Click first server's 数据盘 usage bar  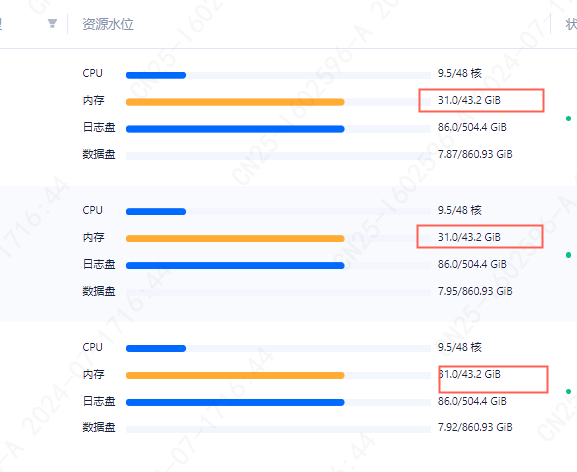coord(278,156)
